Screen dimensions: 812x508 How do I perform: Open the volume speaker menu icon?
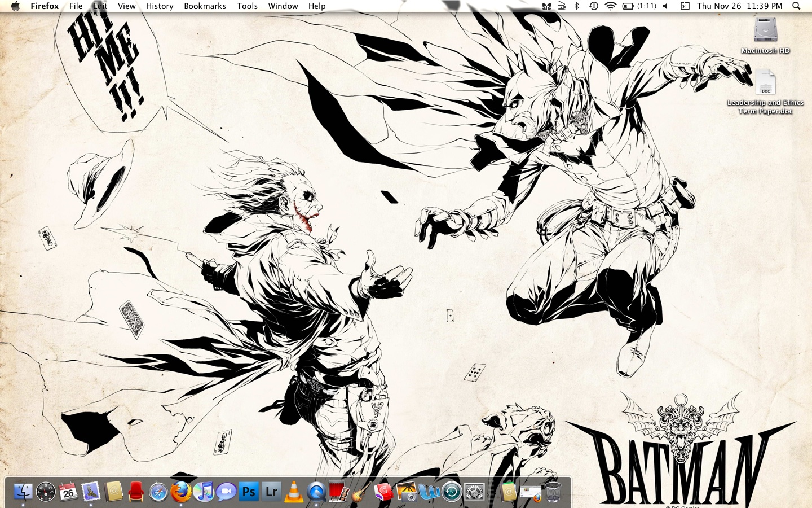point(665,6)
